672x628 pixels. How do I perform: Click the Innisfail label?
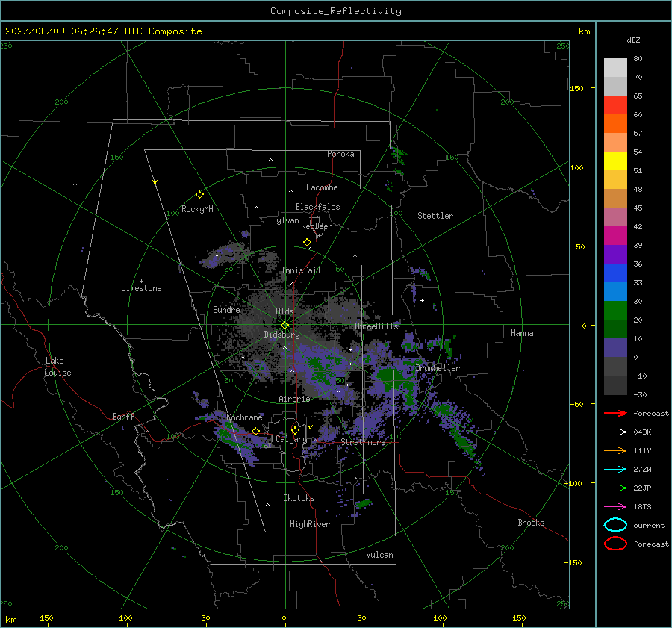(x=301, y=270)
